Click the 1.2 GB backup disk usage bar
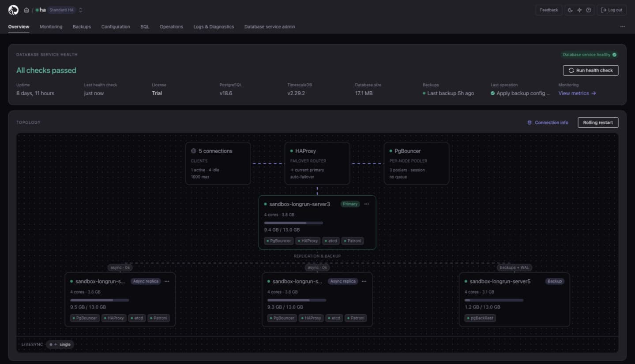635x364 pixels. pos(494,300)
